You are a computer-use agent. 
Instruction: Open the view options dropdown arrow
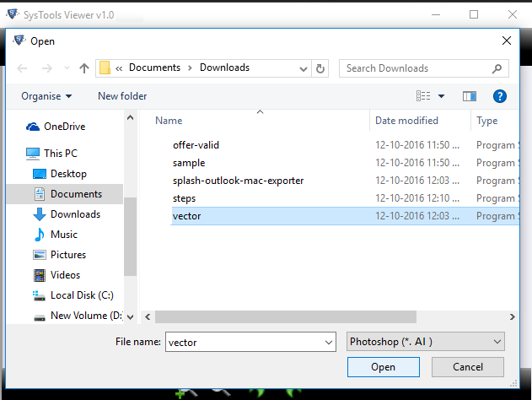441,96
